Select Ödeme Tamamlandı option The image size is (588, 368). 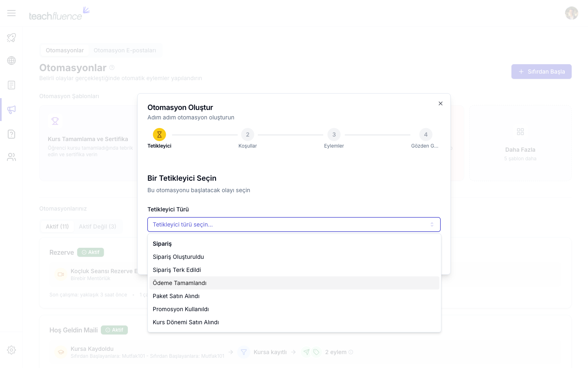tap(294, 283)
